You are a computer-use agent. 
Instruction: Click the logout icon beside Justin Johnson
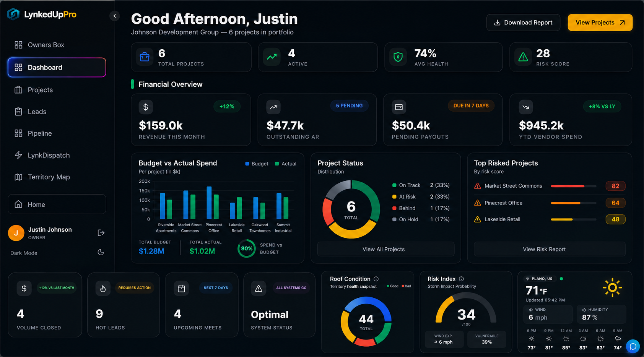click(x=101, y=233)
